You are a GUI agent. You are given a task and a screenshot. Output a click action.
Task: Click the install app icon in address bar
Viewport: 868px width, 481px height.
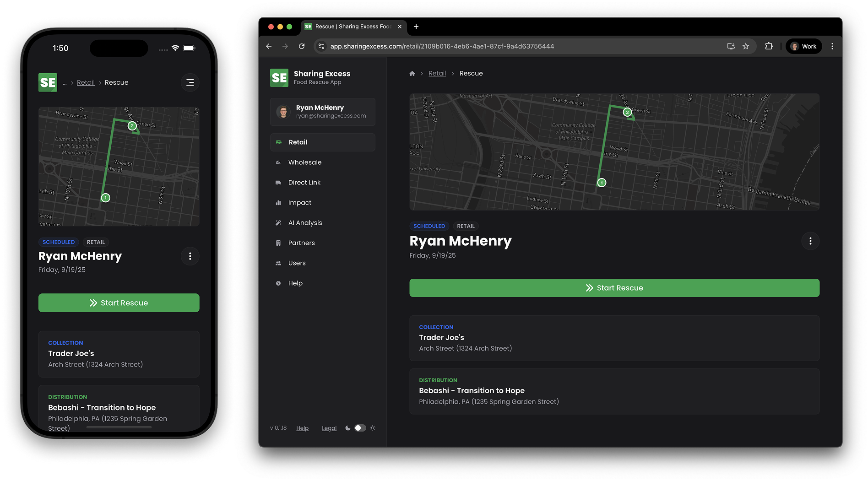[731, 46]
